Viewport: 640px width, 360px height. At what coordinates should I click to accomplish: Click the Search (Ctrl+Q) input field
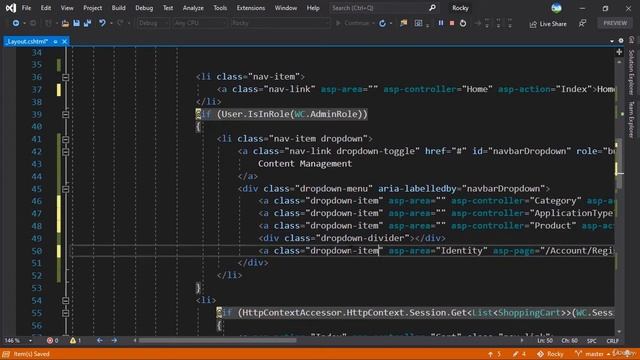coord(378,8)
